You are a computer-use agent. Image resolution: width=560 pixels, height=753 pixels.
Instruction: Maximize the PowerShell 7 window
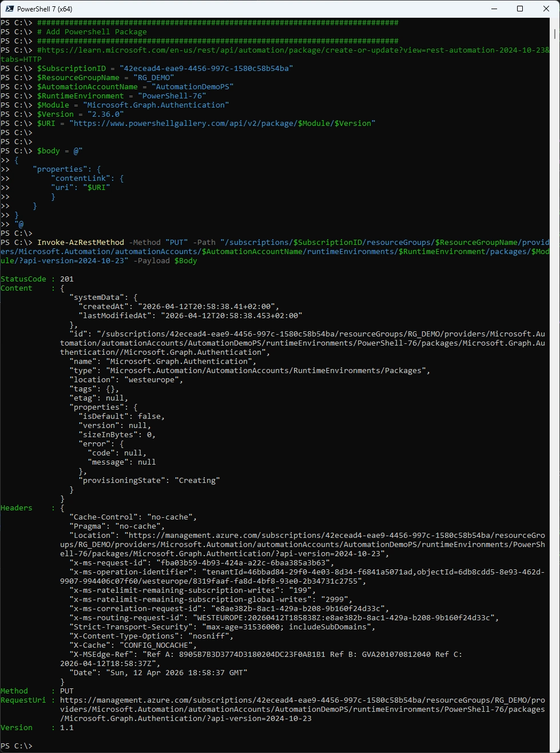(x=520, y=9)
